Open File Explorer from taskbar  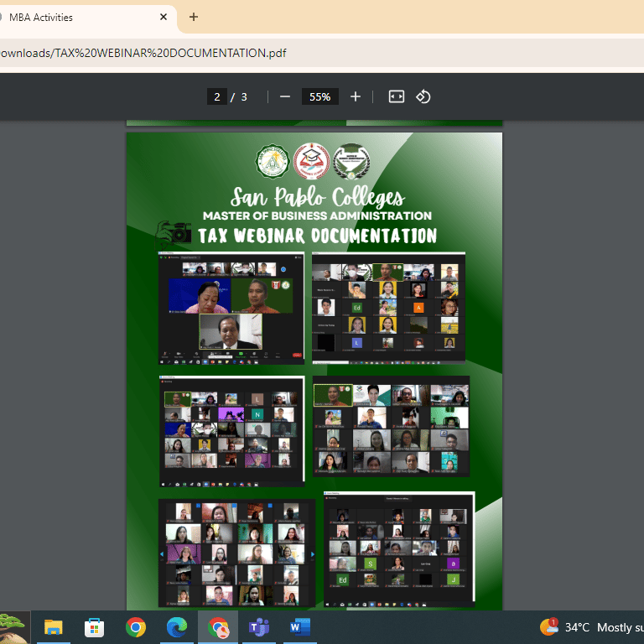[x=54, y=627]
